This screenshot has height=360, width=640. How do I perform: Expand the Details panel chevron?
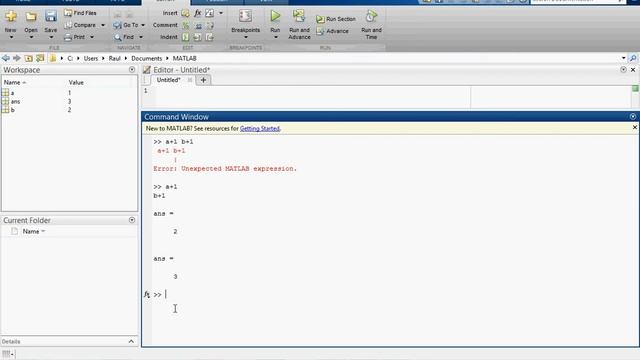point(131,341)
